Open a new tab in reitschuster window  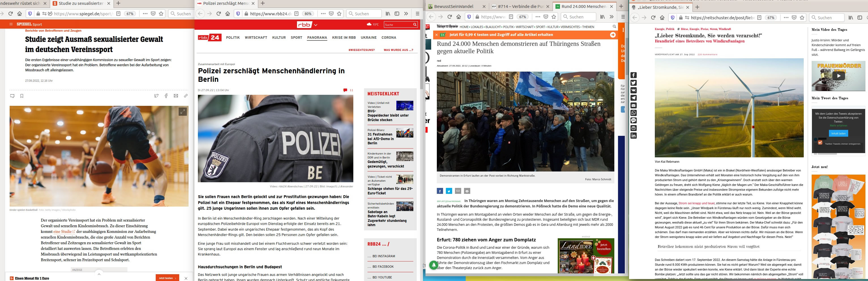[697, 7]
